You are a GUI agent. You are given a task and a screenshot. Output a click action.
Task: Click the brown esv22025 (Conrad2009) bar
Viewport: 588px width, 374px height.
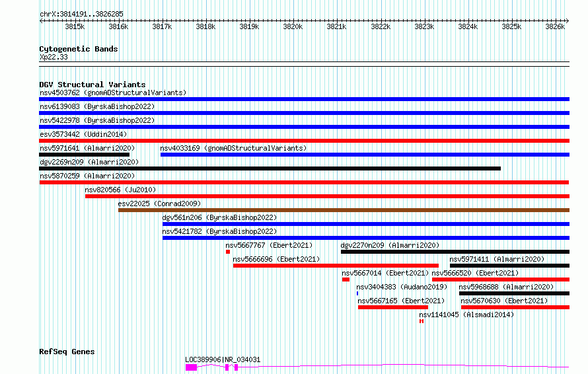(x=344, y=210)
